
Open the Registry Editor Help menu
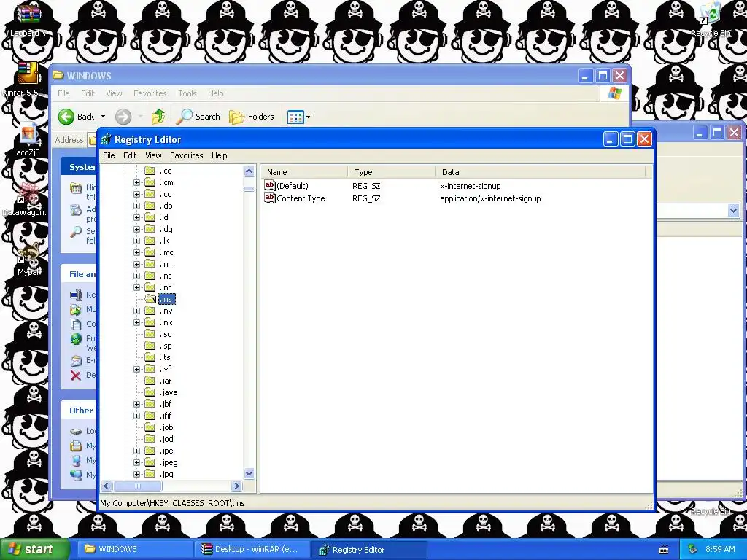(219, 155)
